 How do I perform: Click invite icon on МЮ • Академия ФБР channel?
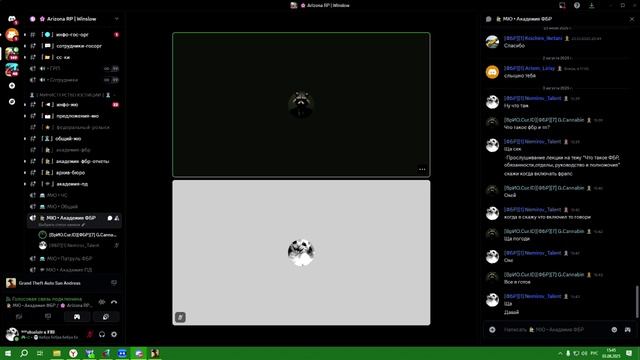(117, 218)
